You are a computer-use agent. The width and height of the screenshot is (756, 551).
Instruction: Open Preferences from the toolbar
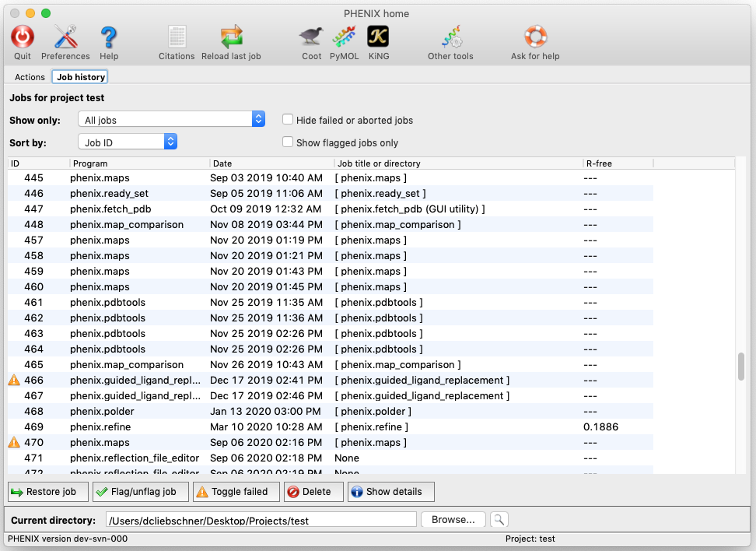[x=65, y=37]
